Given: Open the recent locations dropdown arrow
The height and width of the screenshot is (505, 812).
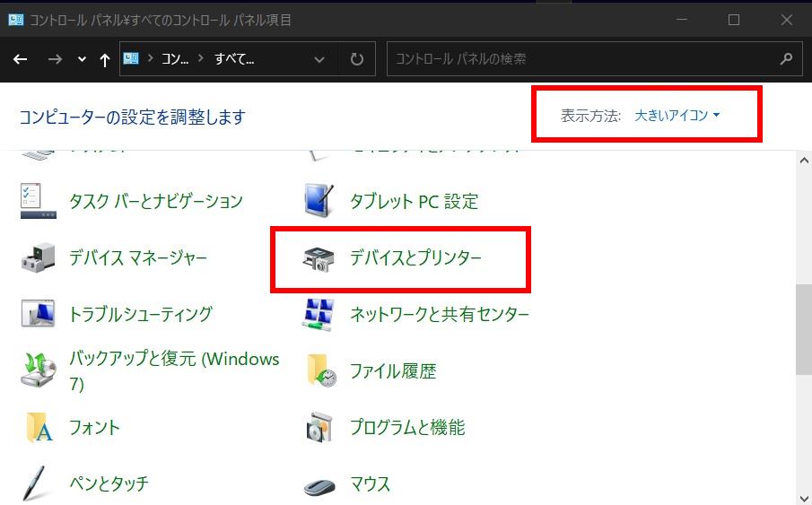Looking at the screenshot, I should [x=82, y=59].
